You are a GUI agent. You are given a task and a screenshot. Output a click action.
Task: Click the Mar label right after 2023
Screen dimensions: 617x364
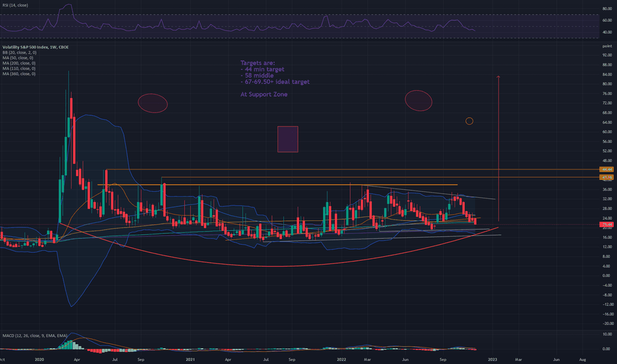[x=518, y=359]
